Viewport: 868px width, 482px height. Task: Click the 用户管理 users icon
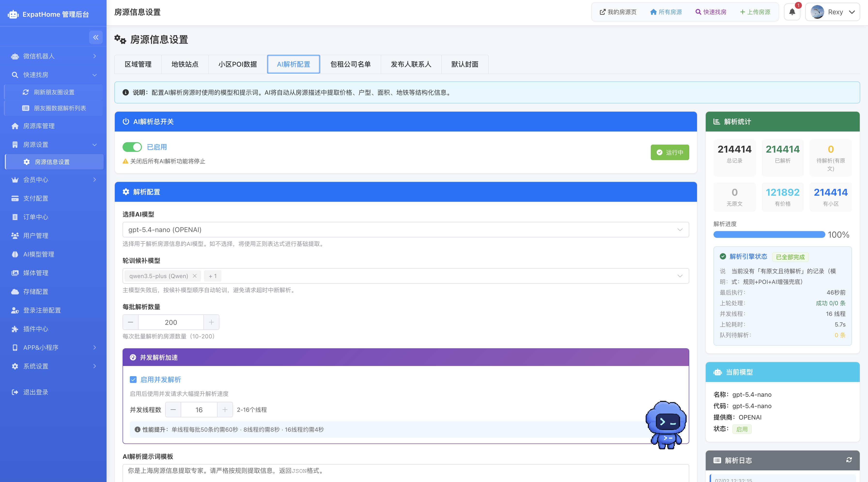coord(15,236)
